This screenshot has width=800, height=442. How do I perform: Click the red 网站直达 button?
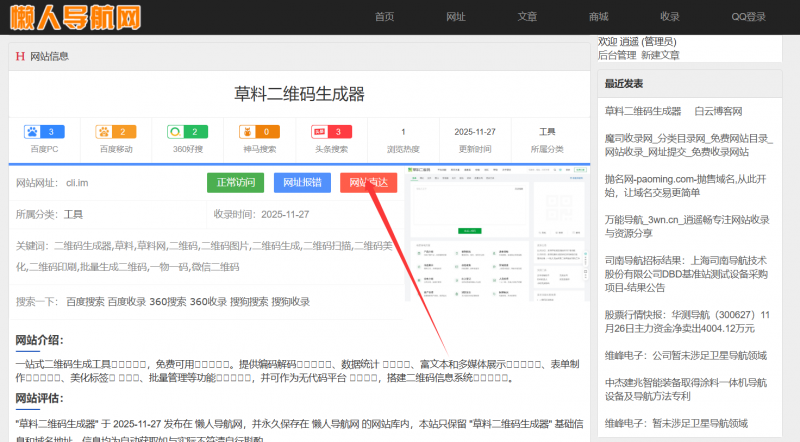click(368, 183)
